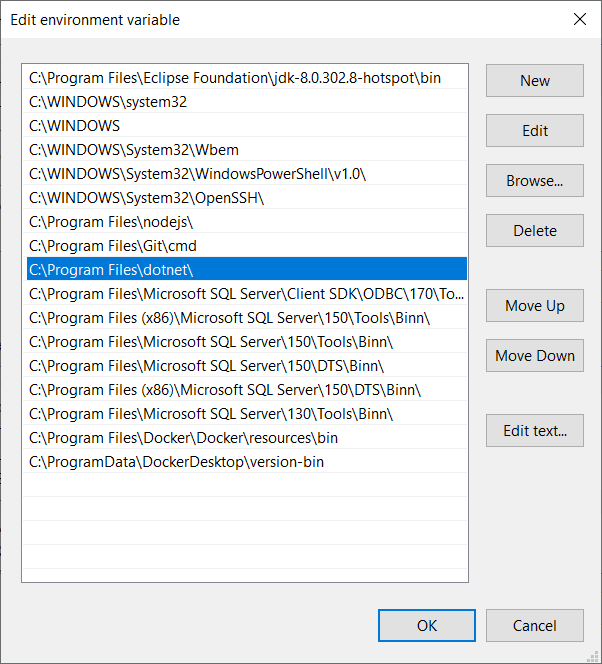Image resolution: width=602 pixels, height=664 pixels.
Task: Select the Program Files\Git\cmd entry
Action: 247,246
